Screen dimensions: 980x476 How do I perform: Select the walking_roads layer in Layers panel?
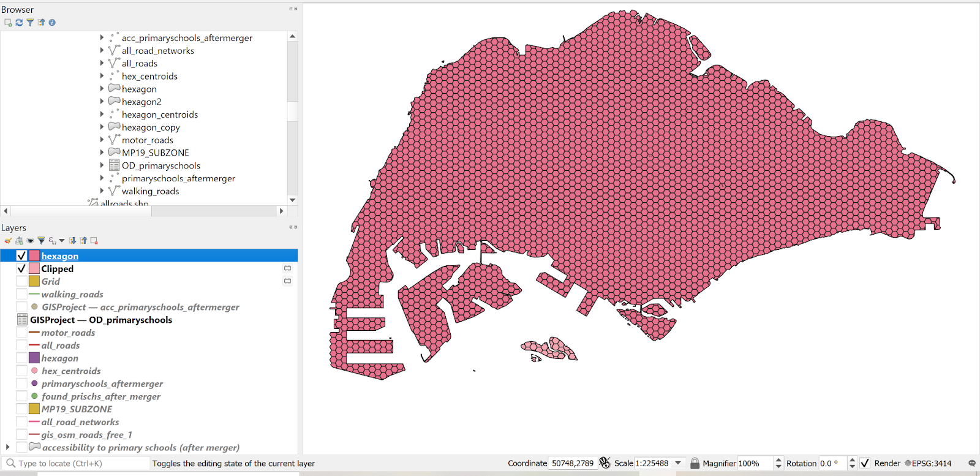click(x=72, y=295)
